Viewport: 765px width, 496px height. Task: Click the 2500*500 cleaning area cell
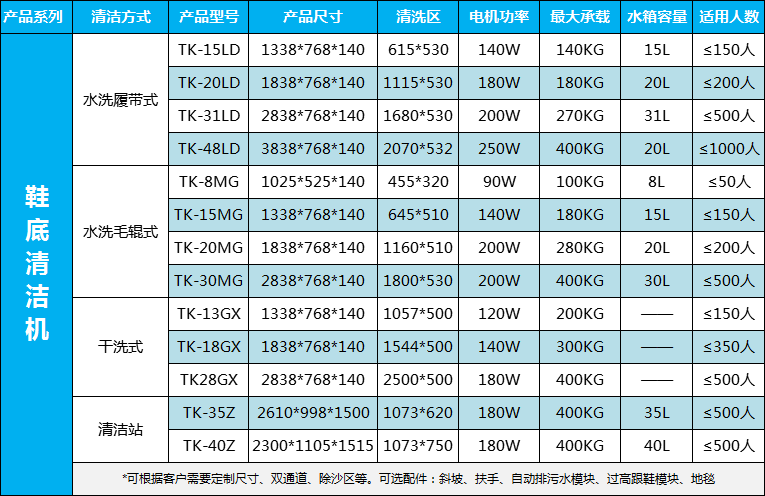(x=417, y=379)
